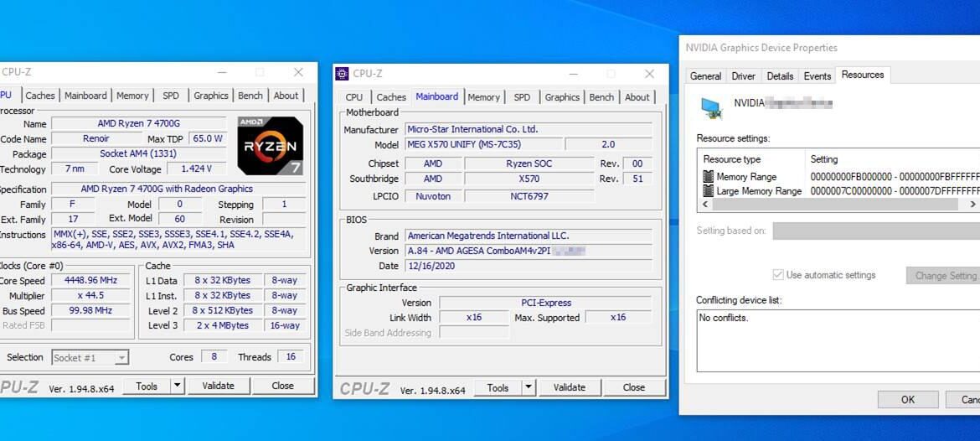Open SPD tab in middle CPU-Z window

click(522, 97)
